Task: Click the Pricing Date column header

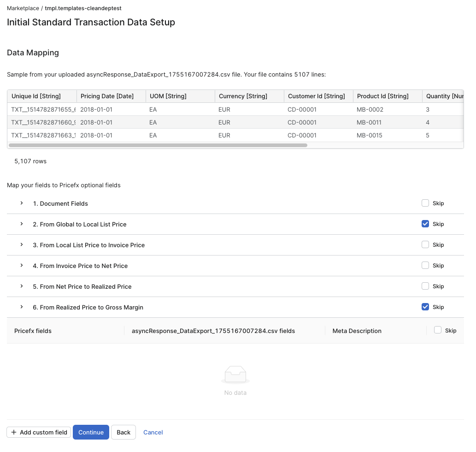Action: click(x=107, y=96)
